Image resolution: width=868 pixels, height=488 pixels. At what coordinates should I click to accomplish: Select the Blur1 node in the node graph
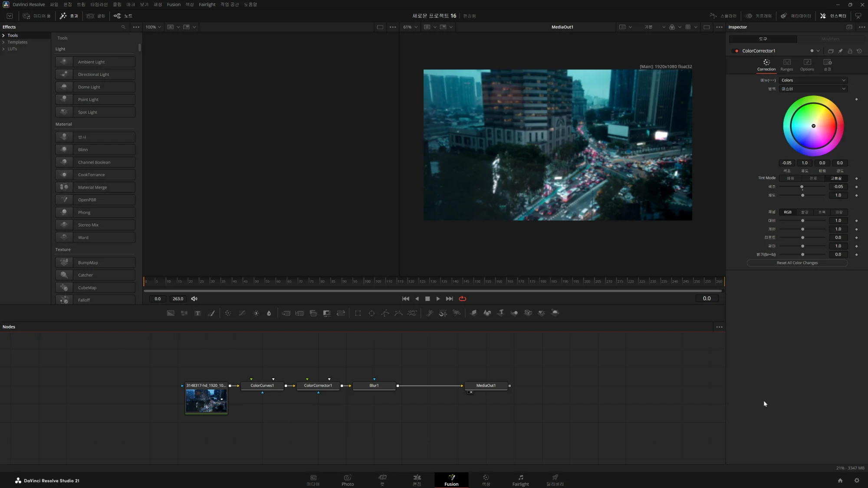pyautogui.click(x=374, y=386)
